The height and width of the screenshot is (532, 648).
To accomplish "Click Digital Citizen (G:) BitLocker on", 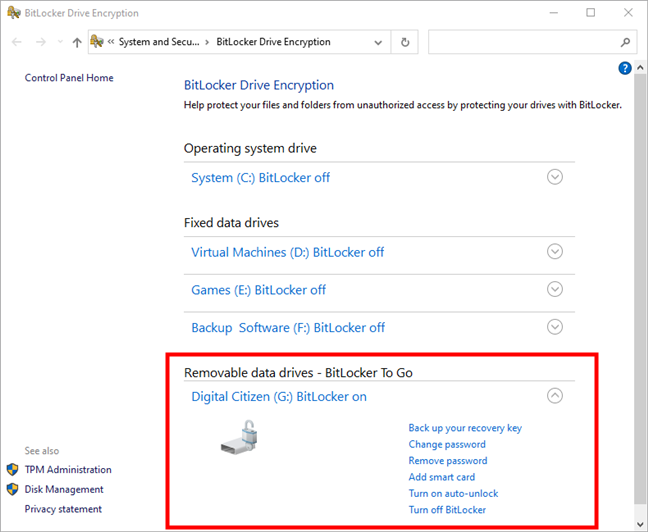I will click(279, 397).
